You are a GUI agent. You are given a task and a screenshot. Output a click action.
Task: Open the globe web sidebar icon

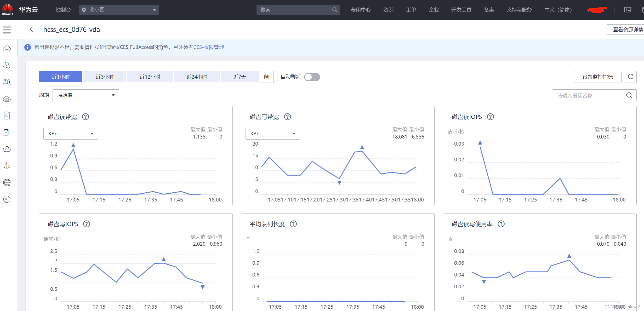click(7, 182)
